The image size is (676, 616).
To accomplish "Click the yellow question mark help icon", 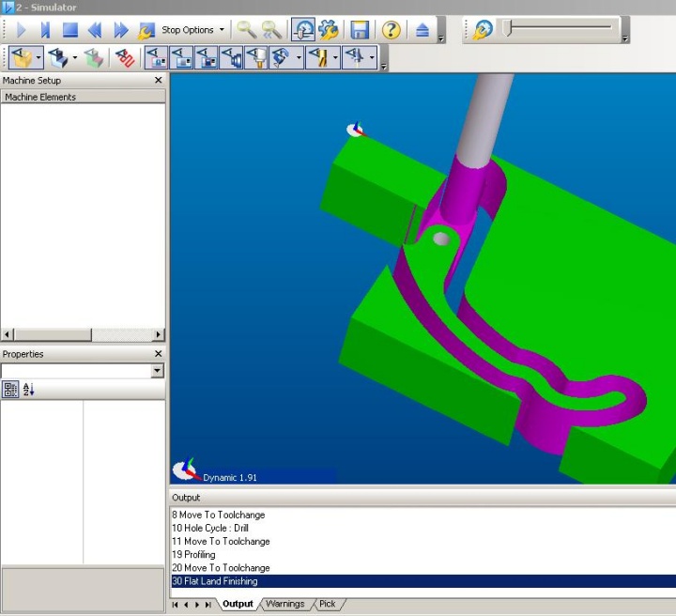I will [392, 30].
